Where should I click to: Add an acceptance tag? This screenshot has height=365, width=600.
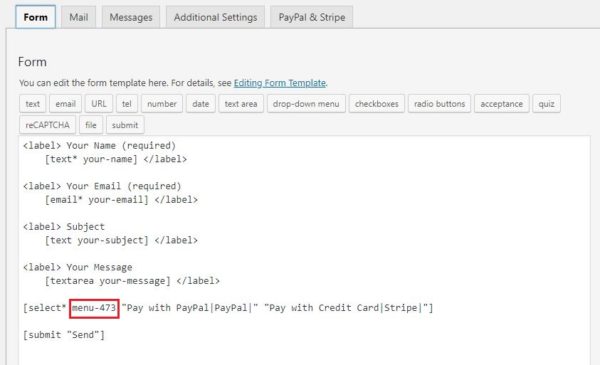(x=502, y=104)
